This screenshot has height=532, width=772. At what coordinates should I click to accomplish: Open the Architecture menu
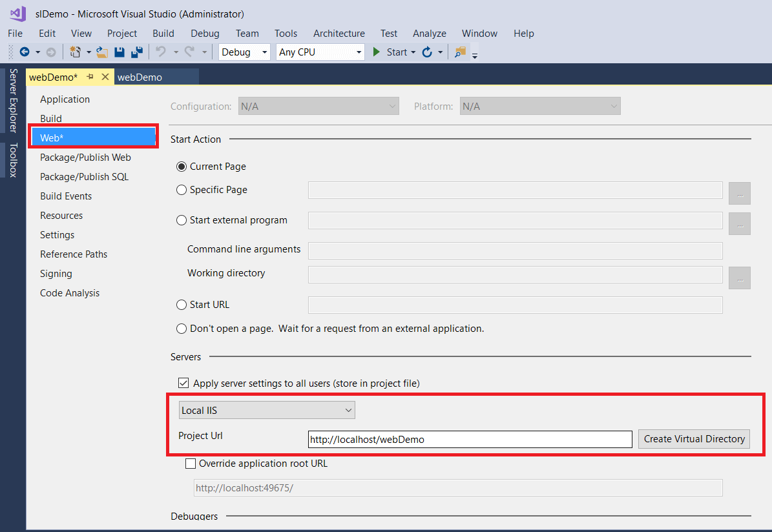(x=339, y=33)
